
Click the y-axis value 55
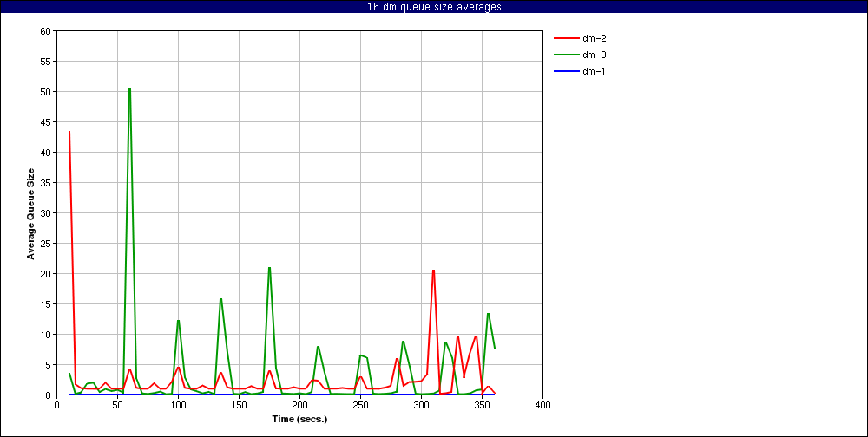(47, 62)
